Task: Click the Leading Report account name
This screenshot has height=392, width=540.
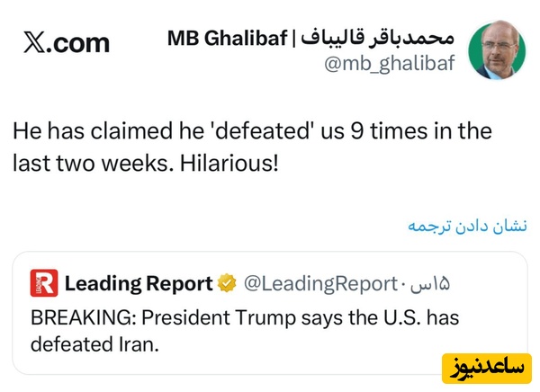Action: pyautogui.click(x=139, y=284)
